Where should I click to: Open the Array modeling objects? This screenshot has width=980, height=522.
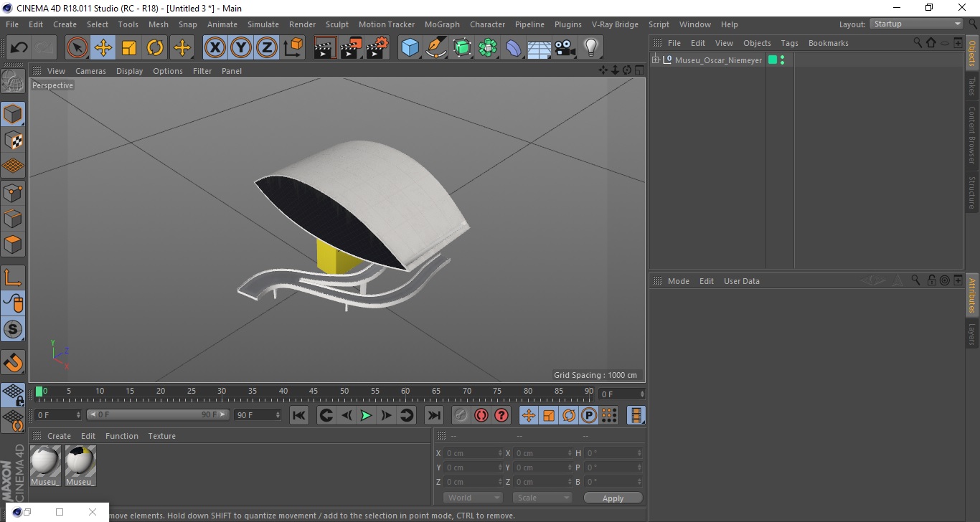point(489,48)
